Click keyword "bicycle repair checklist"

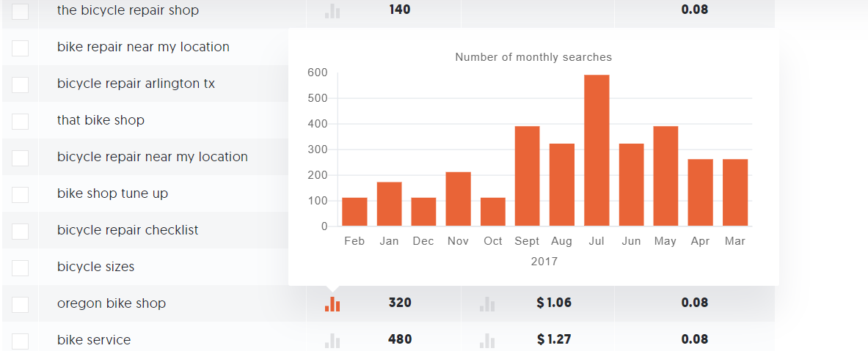point(128,230)
